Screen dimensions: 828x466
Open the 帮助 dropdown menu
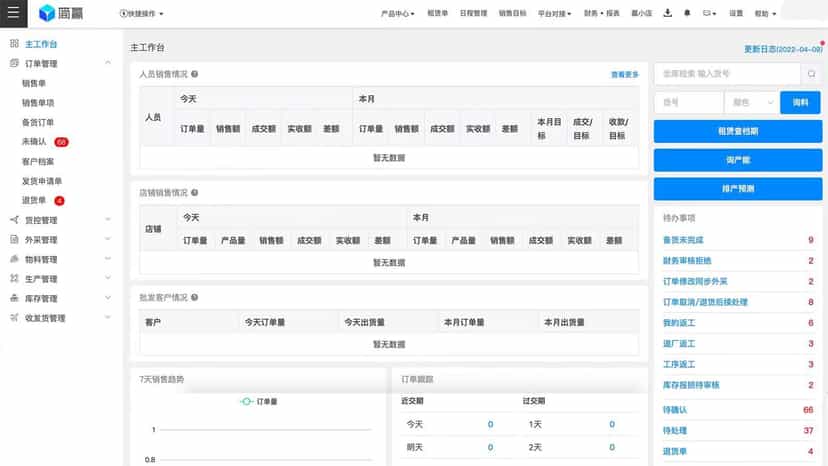(x=765, y=14)
